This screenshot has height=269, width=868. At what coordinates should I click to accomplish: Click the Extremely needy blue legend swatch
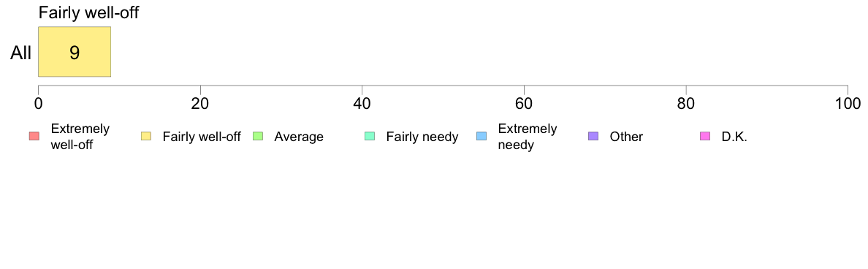tap(481, 136)
